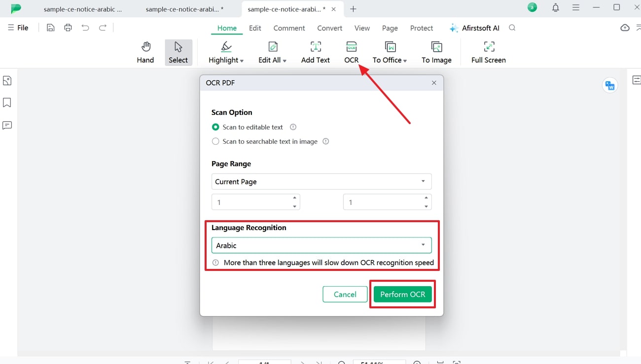Click the Afirstsoft AI sparkle button

[x=474, y=28]
